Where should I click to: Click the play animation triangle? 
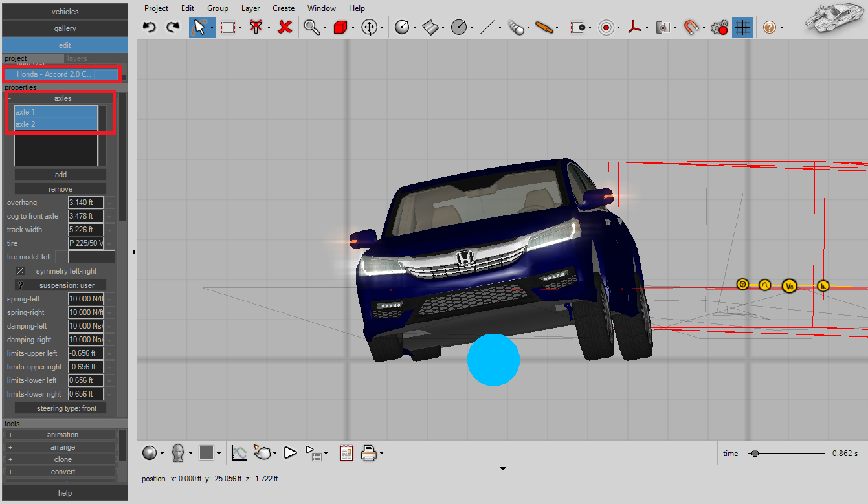(x=290, y=453)
